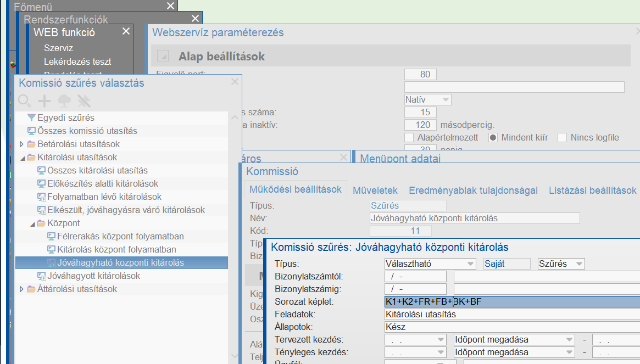Screen dimensions: 640x364
Task: Click the Betárolási utasítások folder icon
Action: (31, 144)
